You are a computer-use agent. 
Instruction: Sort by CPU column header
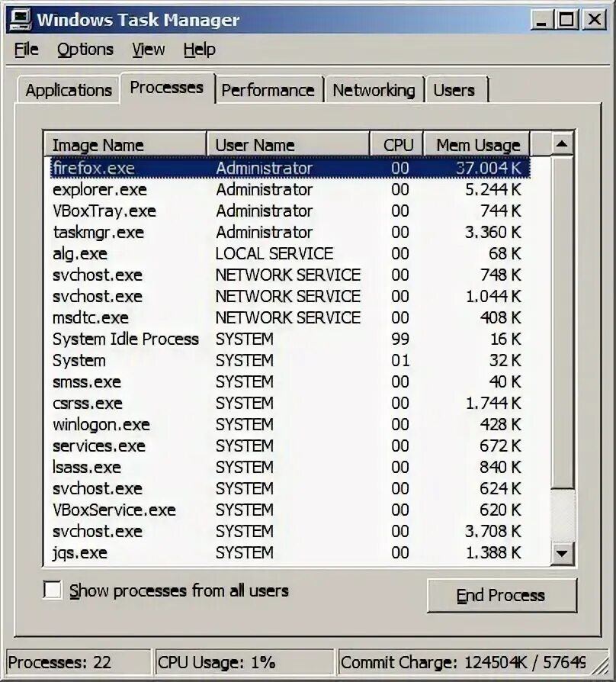[396, 144]
